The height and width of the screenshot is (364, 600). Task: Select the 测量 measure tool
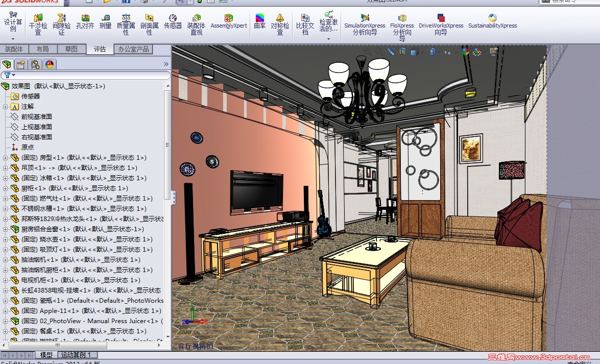(106, 20)
